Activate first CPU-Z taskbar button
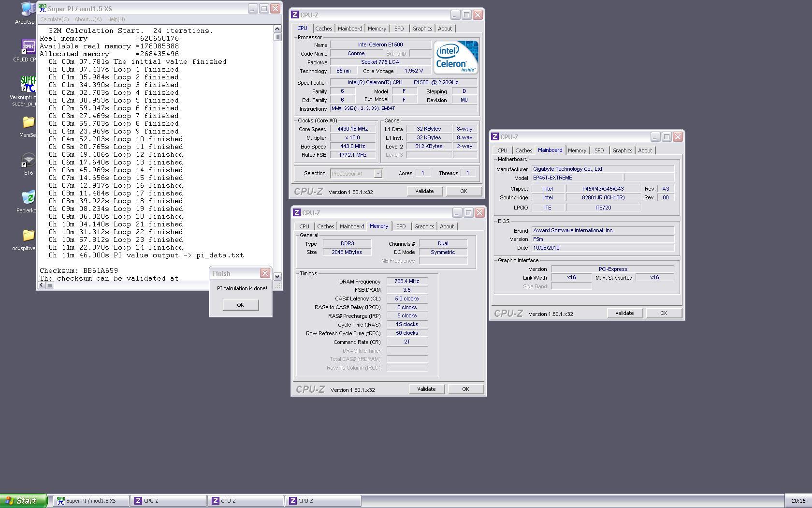The image size is (812, 508). click(x=168, y=501)
